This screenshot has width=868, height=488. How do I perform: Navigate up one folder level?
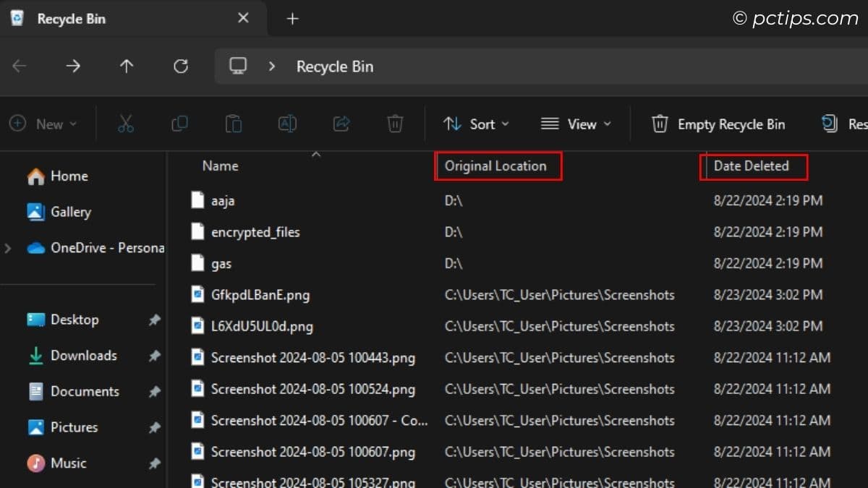point(127,66)
